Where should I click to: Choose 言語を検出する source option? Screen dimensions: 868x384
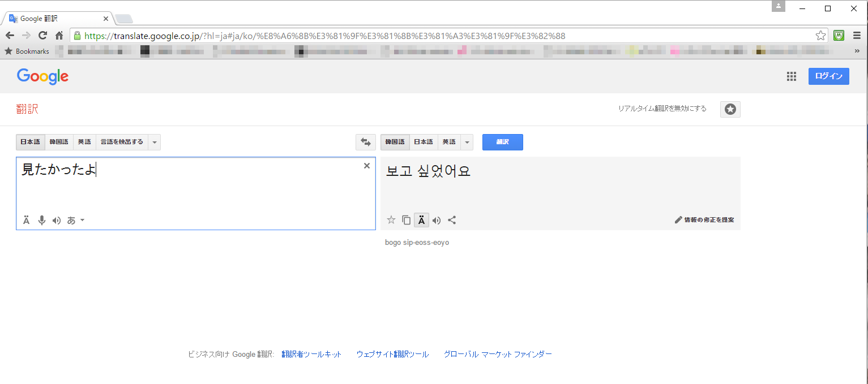[122, 142]
